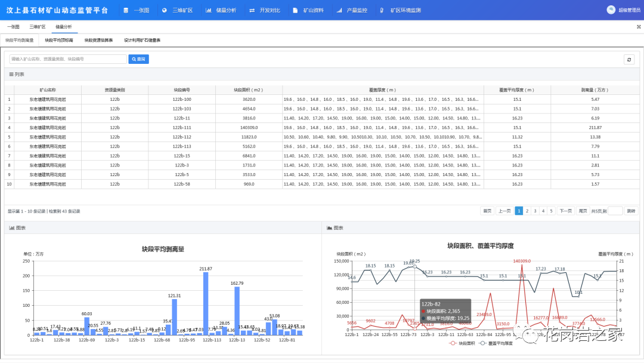
Task: Go to the next page with 下一页
Action: click(565, 211)
